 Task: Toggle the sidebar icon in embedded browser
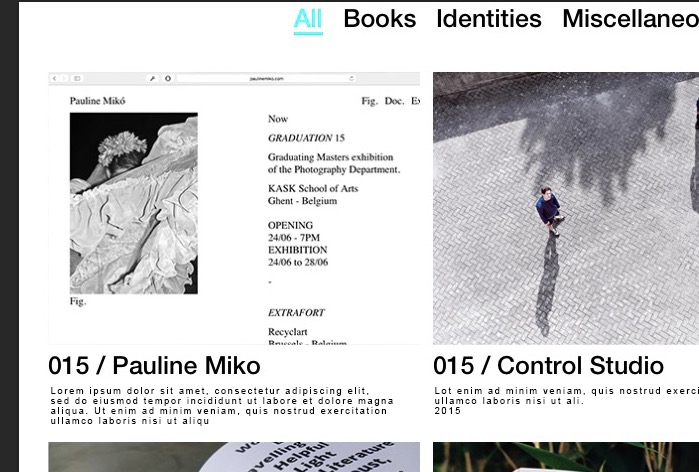[77, 78]
